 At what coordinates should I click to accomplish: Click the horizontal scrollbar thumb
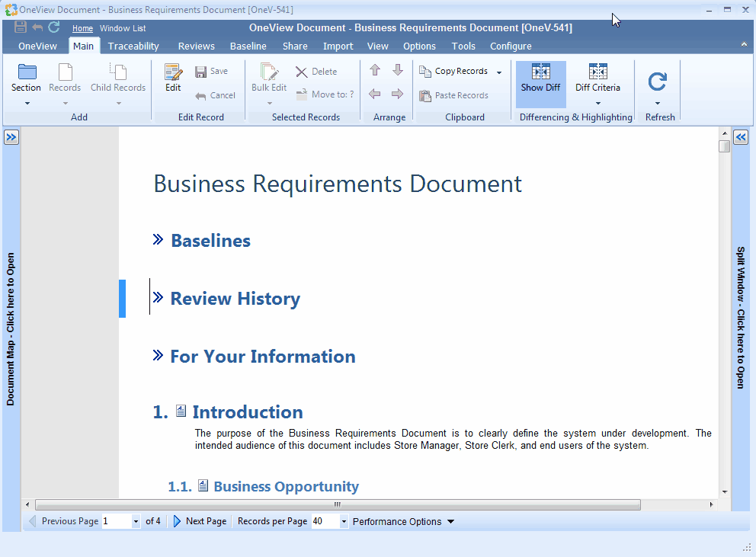coord(338,505)
